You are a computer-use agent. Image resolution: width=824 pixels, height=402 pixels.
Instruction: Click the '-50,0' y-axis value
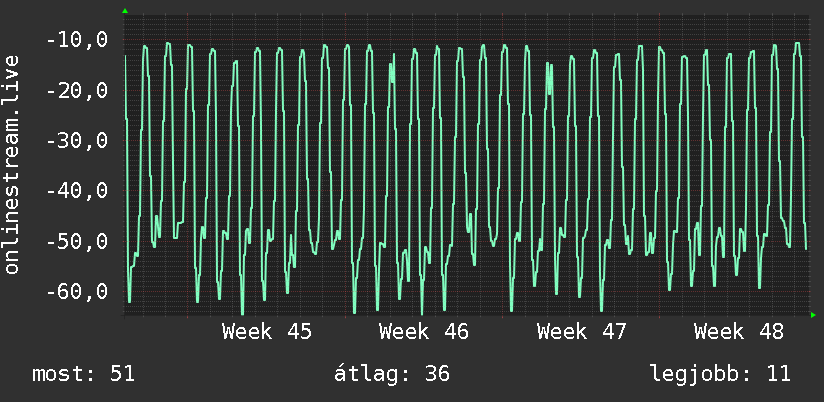point(77,242)
